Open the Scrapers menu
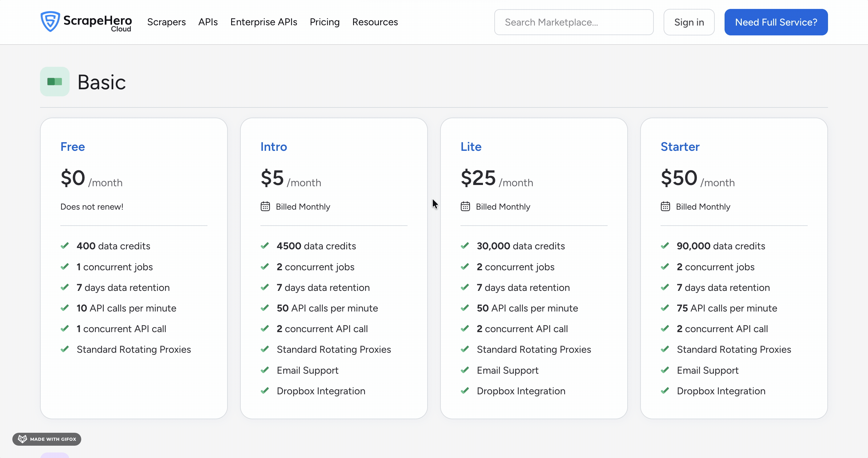Image resolution: width=868 pixels, height=458 pixels. (x=167, y=22)
